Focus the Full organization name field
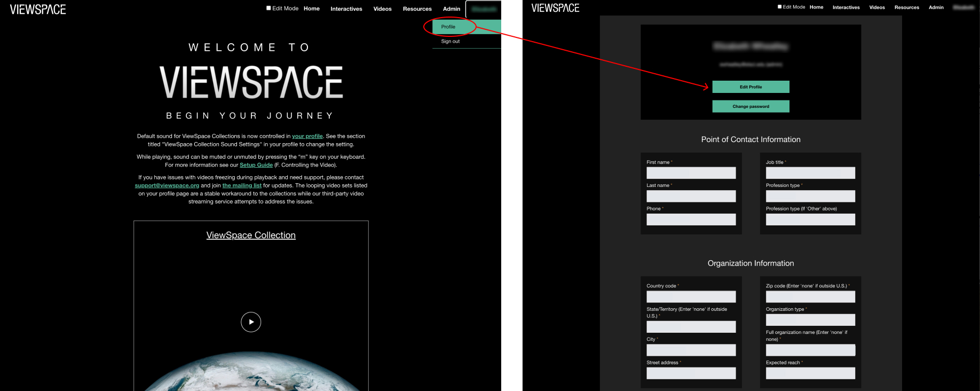Image resolution: width=980 pixels, height=391 pixels. (x=810, y=350)
